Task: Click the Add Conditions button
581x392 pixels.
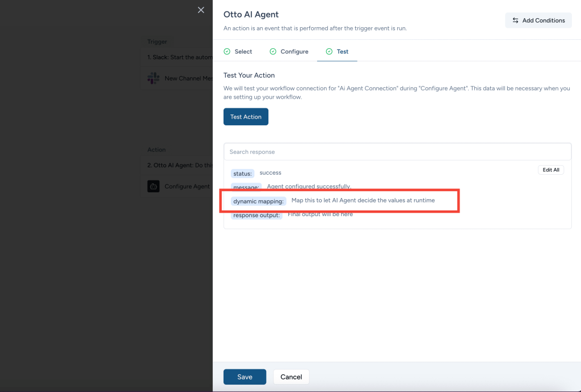Action: [538, 20]
